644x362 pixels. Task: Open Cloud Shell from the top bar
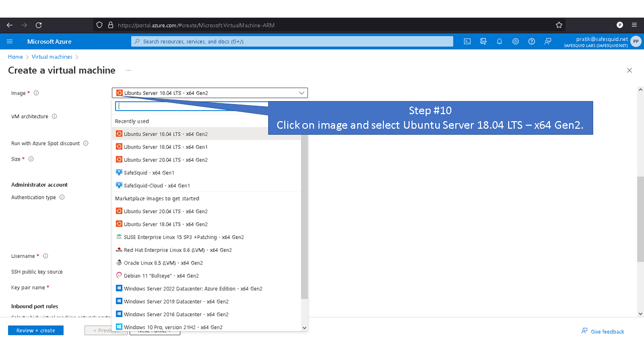(x=467, y=41)
